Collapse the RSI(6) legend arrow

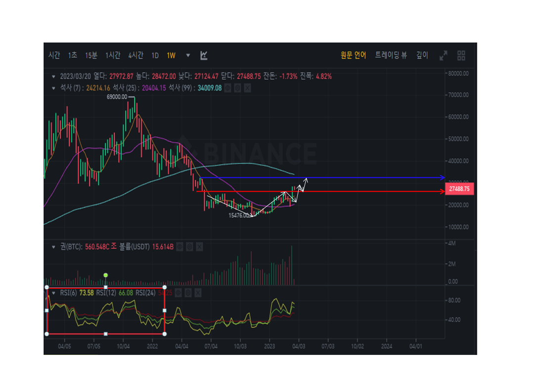point(54,293)
